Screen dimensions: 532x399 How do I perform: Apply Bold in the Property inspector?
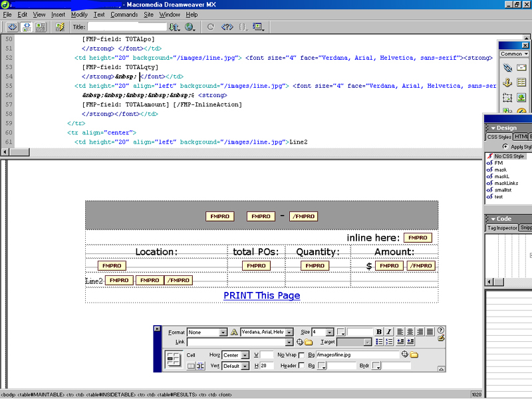(379, 332)
